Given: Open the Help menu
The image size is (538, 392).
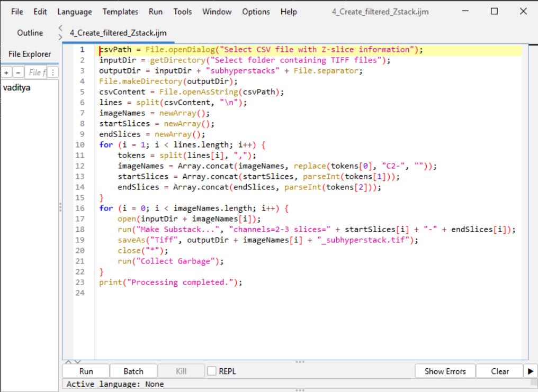Looking at the screenshot, I should (289, 12).
